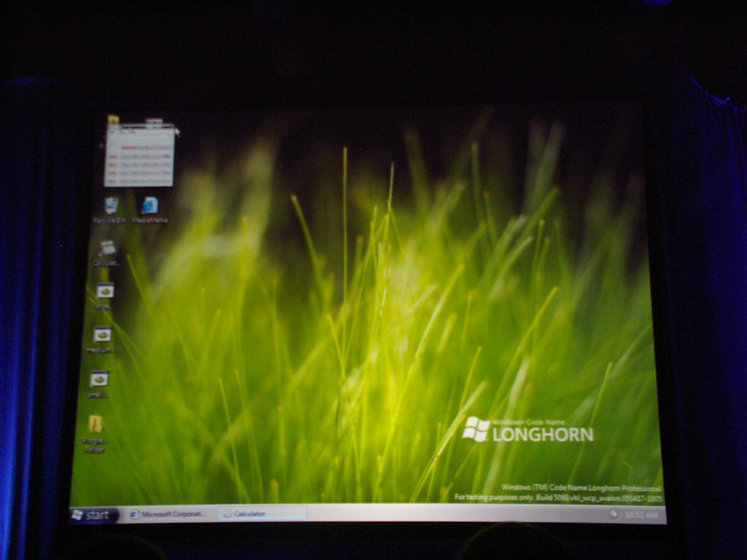Click the small spreadsheet window on desktop
This screenshot has height=560, width=747.
click(139, 155)
